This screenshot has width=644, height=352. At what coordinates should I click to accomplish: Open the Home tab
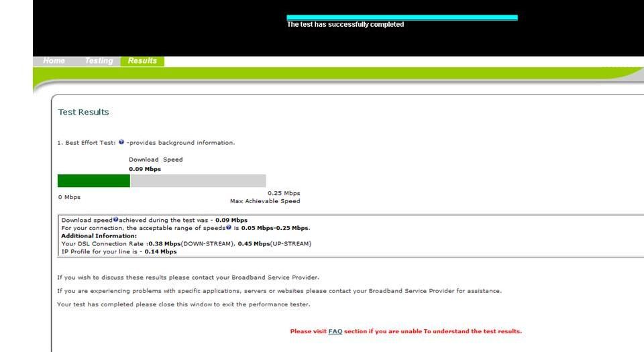(54, 61)
